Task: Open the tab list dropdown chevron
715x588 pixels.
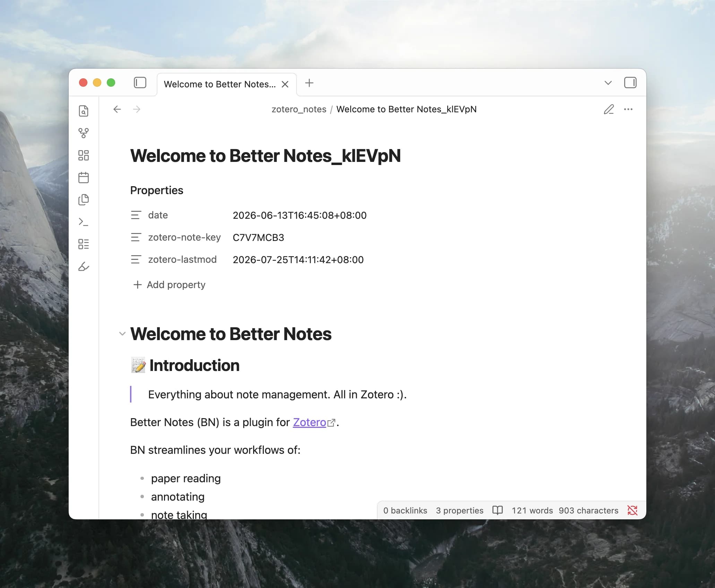Action: (608, 83)
